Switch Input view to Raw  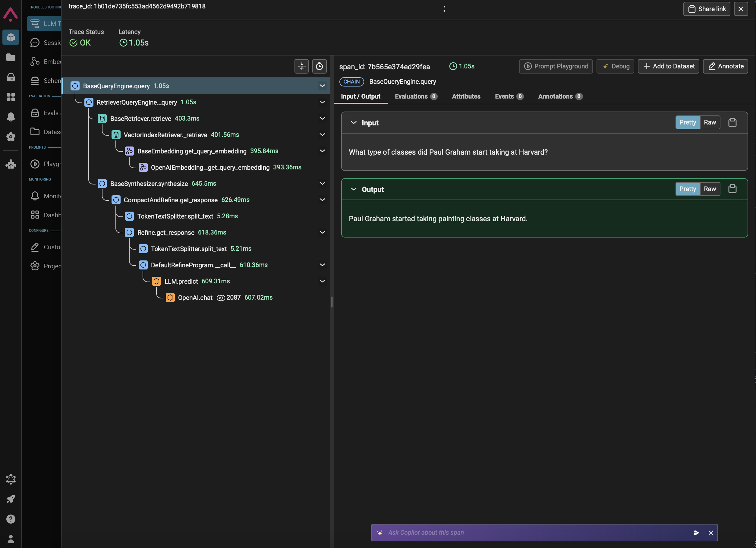click(x=710, y=122)
